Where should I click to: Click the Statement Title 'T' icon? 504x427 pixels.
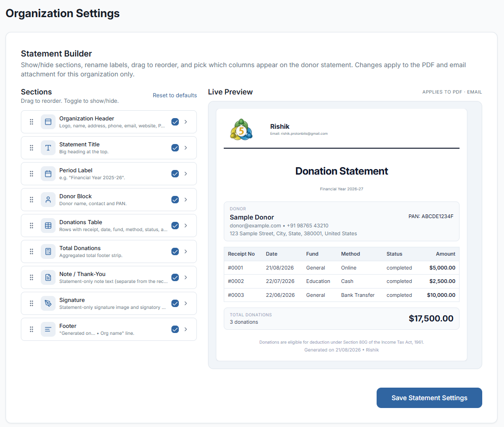tap(48, 148)
